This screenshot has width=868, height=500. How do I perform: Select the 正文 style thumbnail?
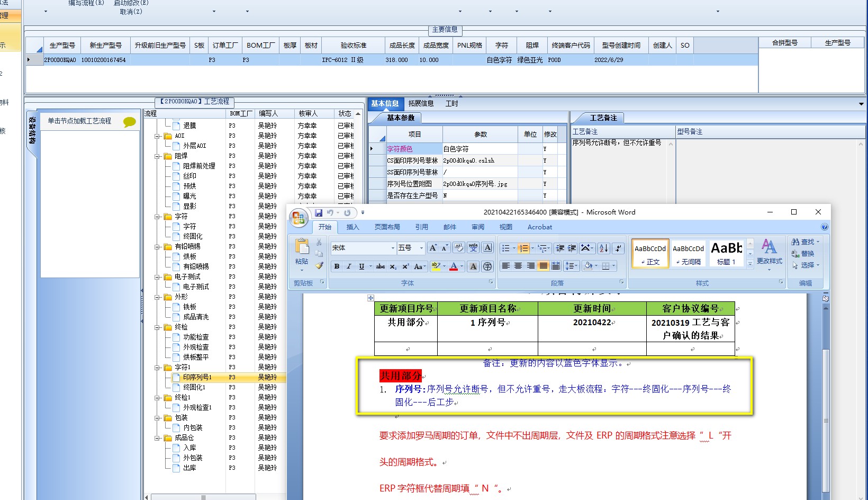[x=650, y=253]
